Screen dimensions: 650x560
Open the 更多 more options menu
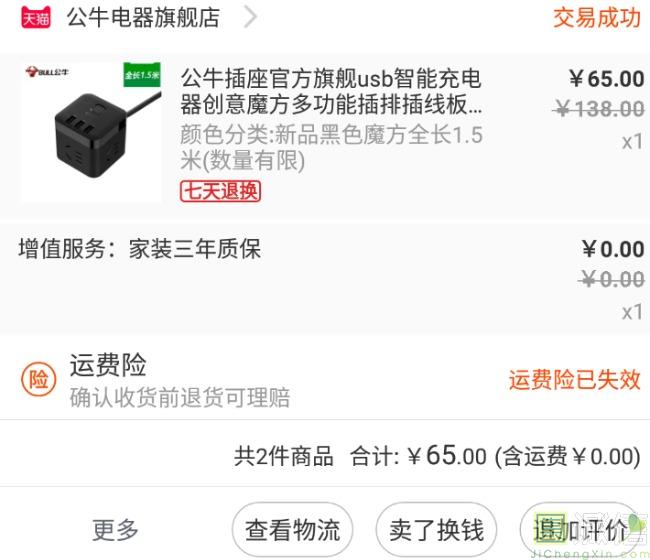click(x=115, y=529)
